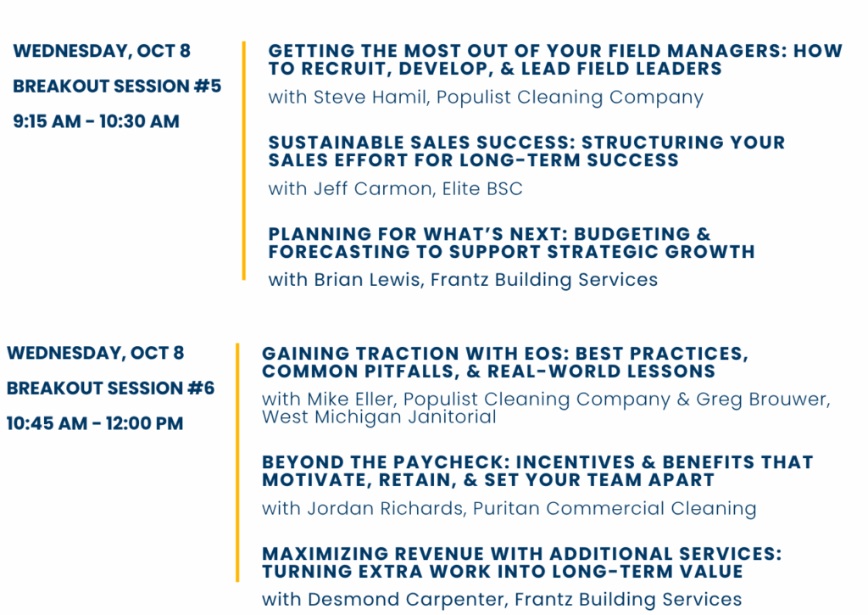Image resolution: width=868 pixels, height=615 pixels.
Task: Click 'Getting the Most Out of Your Field Managers' title
Action: point(555,60)
